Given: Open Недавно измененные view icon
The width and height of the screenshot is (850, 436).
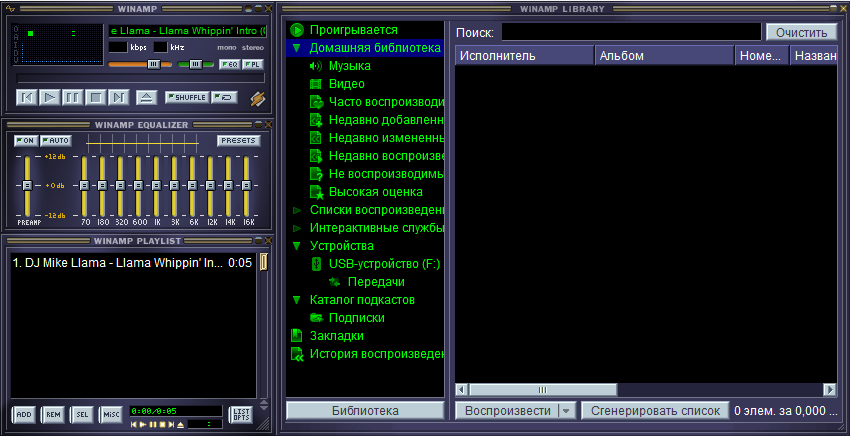Looking at the screenshot, I should (316, 138).
